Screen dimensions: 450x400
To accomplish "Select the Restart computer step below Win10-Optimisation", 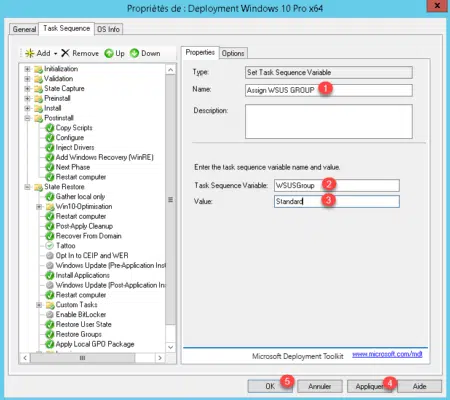I will (81, 216).
